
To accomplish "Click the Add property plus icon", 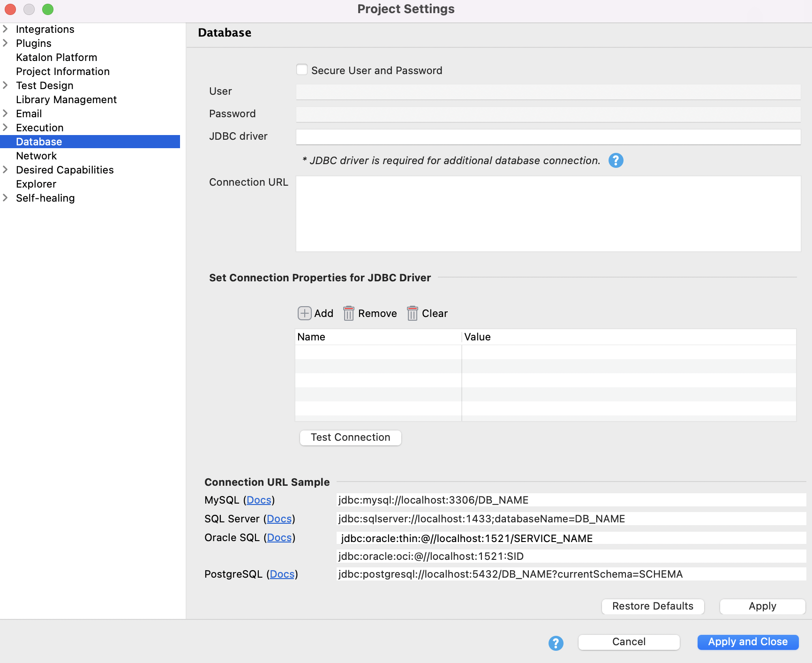I will click(x=304, y=313).
